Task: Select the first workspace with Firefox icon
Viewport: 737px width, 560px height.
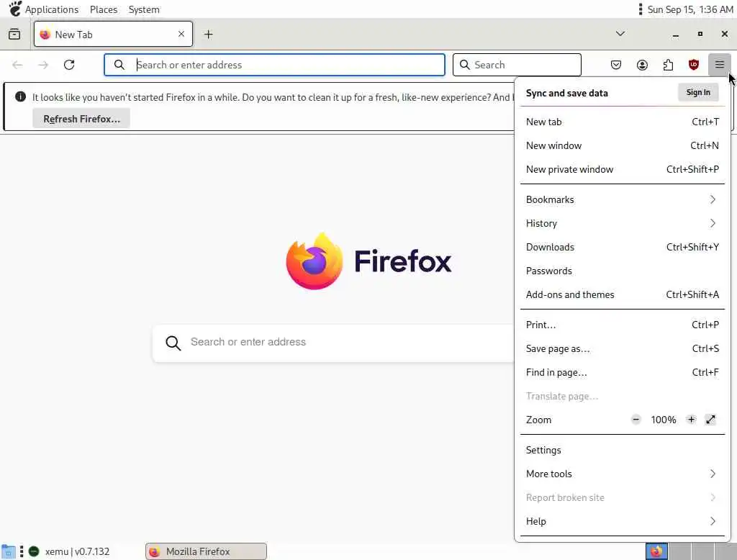Action: (x=656, y=551)
